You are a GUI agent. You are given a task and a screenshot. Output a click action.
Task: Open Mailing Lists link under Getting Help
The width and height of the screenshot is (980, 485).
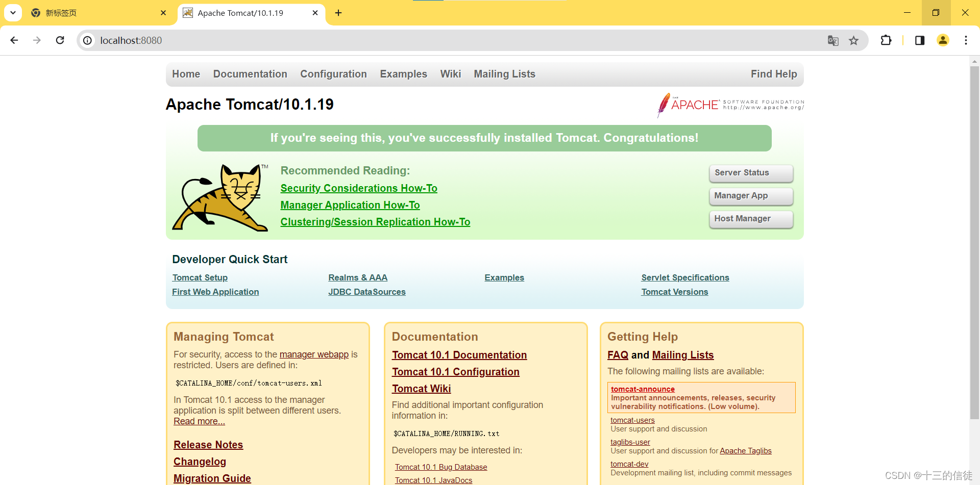683,355
